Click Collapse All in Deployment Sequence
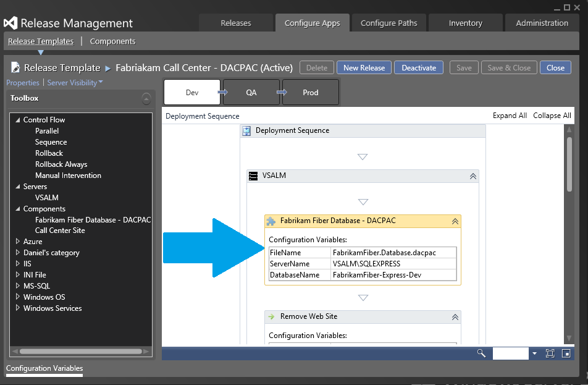 click(552, 116)
